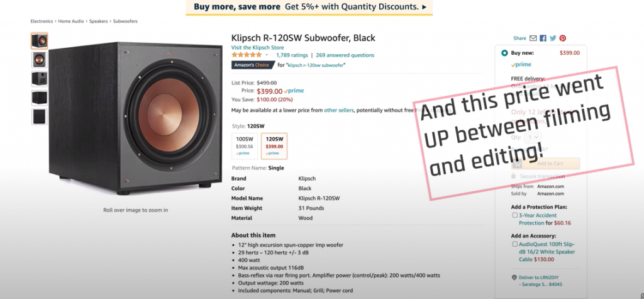Expand the Quantity Discounts banner arrow
644x299 pixels.
(425, 7)
